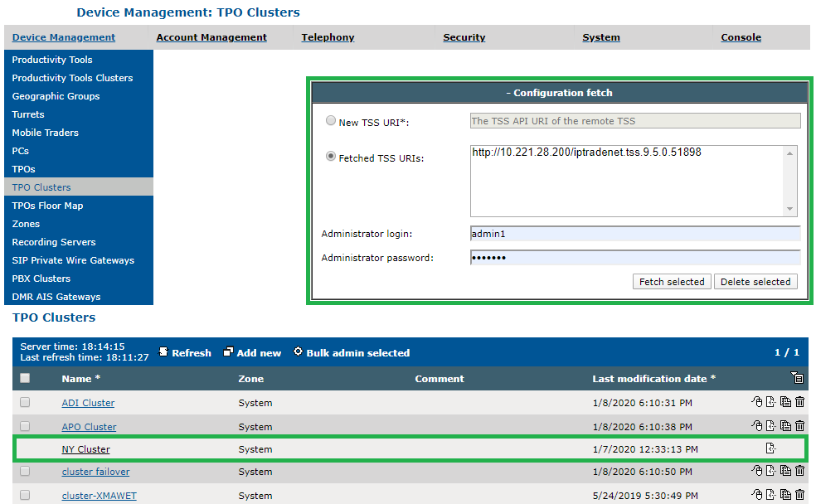Screen dimensions: 816x504
Task: Open the Telephony menu
Action: tap(328, 37)
